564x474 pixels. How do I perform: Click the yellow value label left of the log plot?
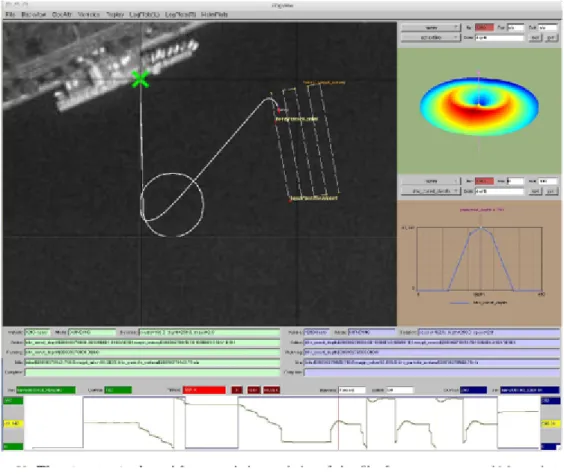[x=13, y=424]
